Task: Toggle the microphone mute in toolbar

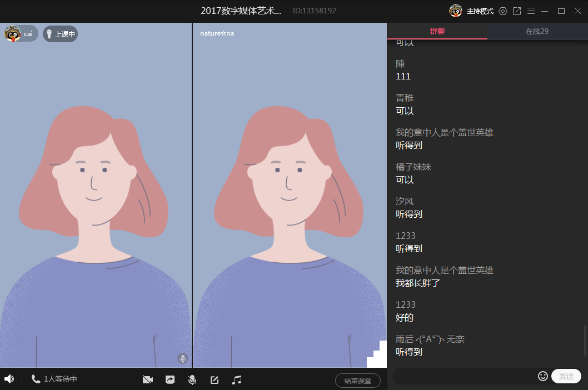Action: (x=192, y=380)
